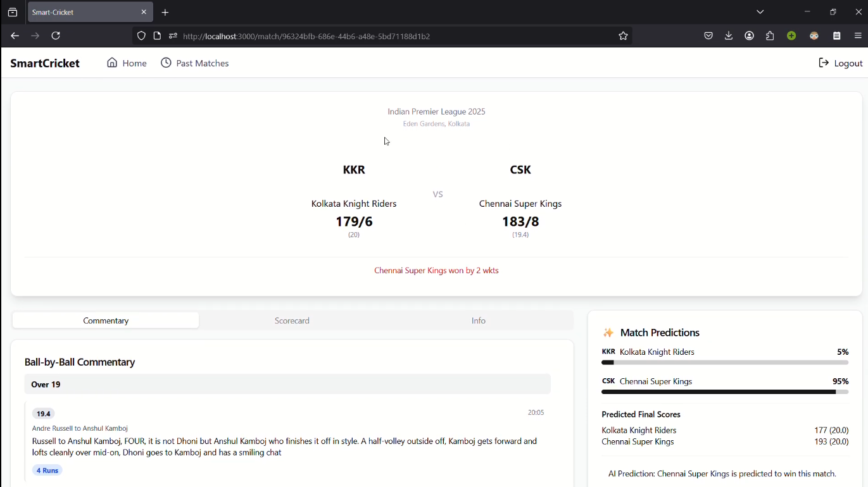Open the downloads panel

[729, 36]
